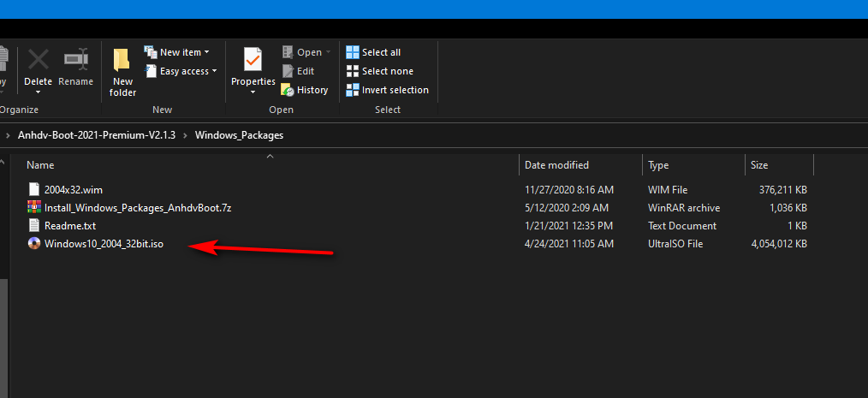
Task: Click the 376,211 KB size cell
Action: point(782,190)
